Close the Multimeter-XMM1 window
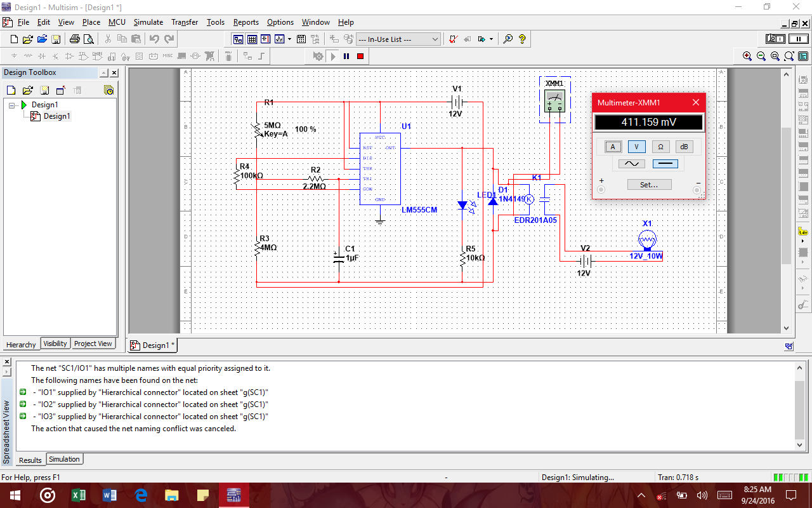The height and width of the screenshot is (508, 812). point(696,102)
